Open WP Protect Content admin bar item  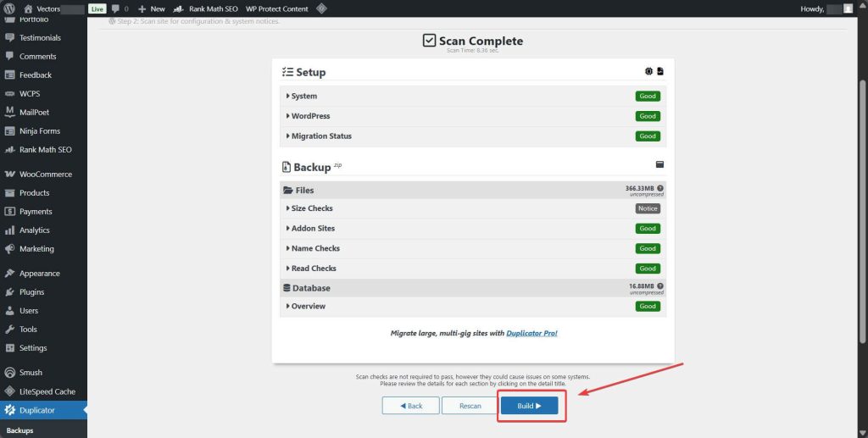(277, 8)
